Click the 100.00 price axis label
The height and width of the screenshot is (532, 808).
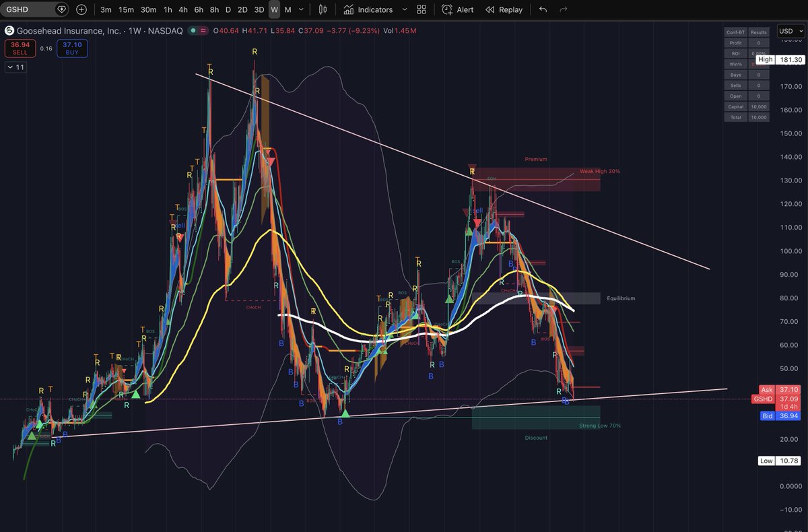point(790,251)
